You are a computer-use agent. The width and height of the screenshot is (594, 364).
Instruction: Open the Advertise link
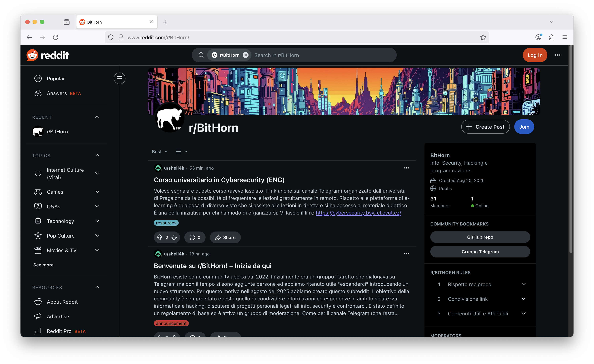click(x=67, y=316)
